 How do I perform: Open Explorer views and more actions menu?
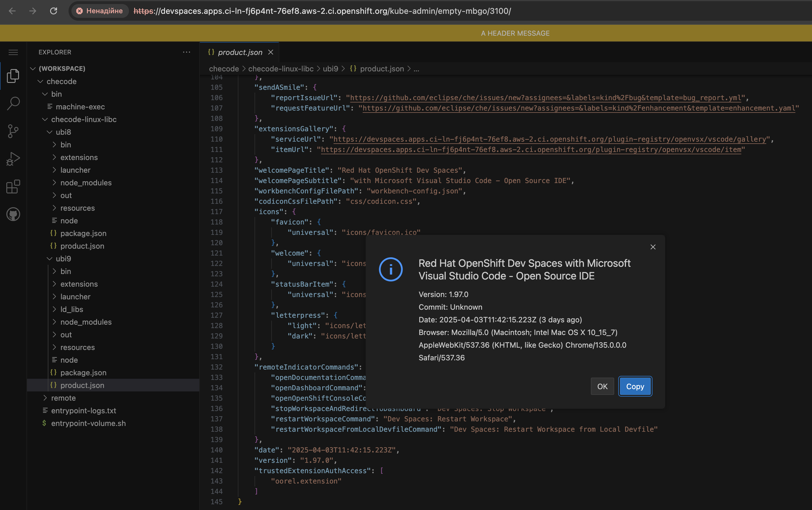187,52
